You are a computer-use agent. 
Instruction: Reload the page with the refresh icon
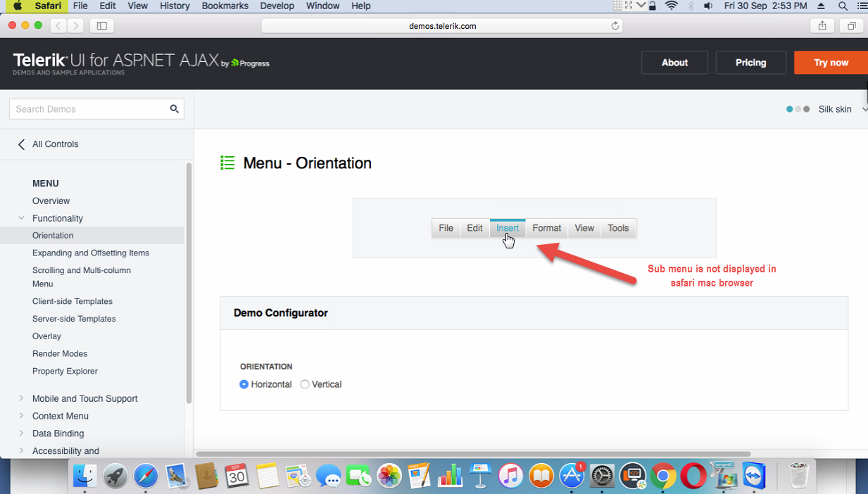click(615, 25)
